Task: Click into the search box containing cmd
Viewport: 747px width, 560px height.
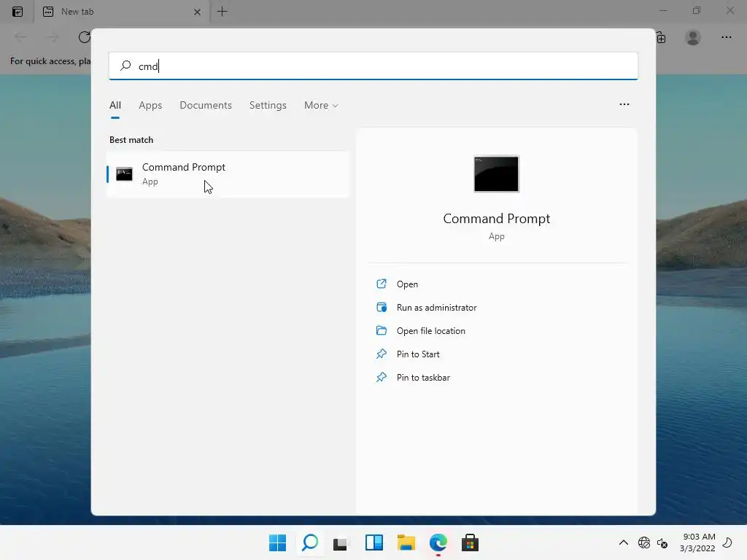Action: [373, 66]
